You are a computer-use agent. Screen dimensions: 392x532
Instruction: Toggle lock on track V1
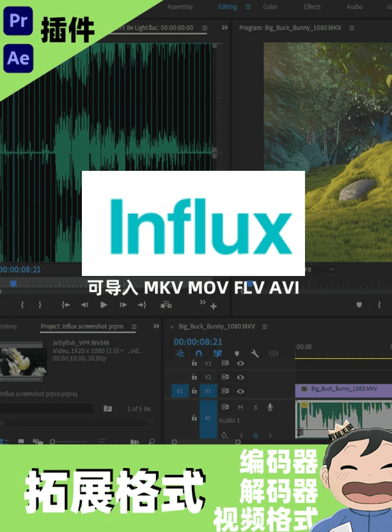point(194,391)
